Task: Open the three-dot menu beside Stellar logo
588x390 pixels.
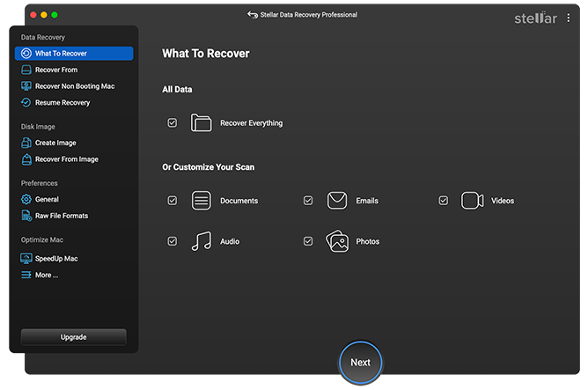Action: [569, 18]
